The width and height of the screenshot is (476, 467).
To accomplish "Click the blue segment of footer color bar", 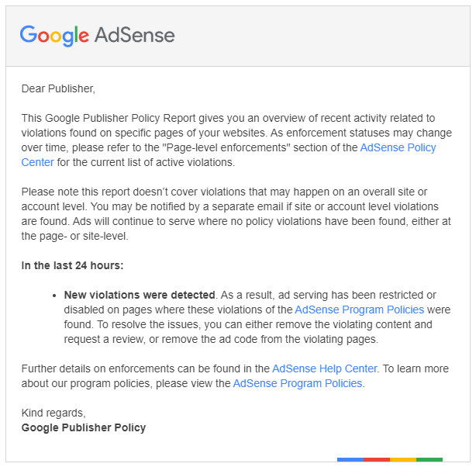I will [350, 460].
